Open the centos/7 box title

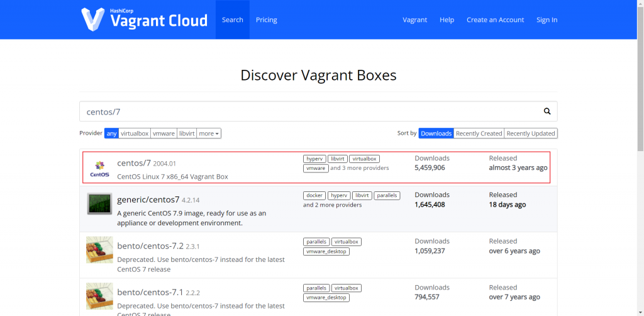pos(135,163)
